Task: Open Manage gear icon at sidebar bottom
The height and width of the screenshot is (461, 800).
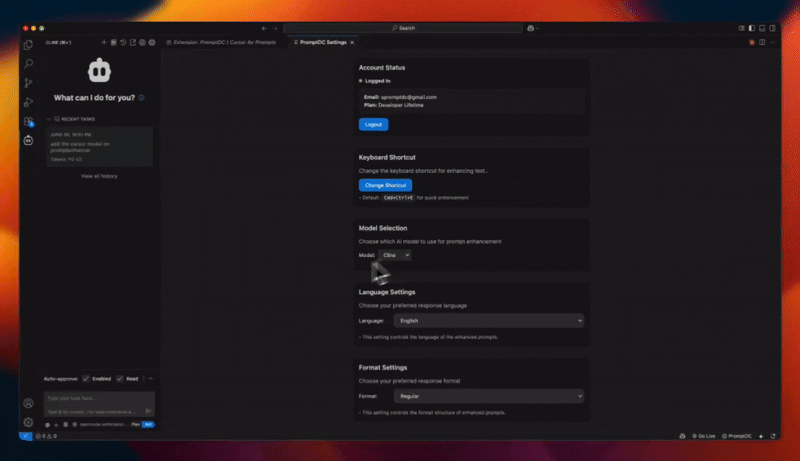Action: 28,422
